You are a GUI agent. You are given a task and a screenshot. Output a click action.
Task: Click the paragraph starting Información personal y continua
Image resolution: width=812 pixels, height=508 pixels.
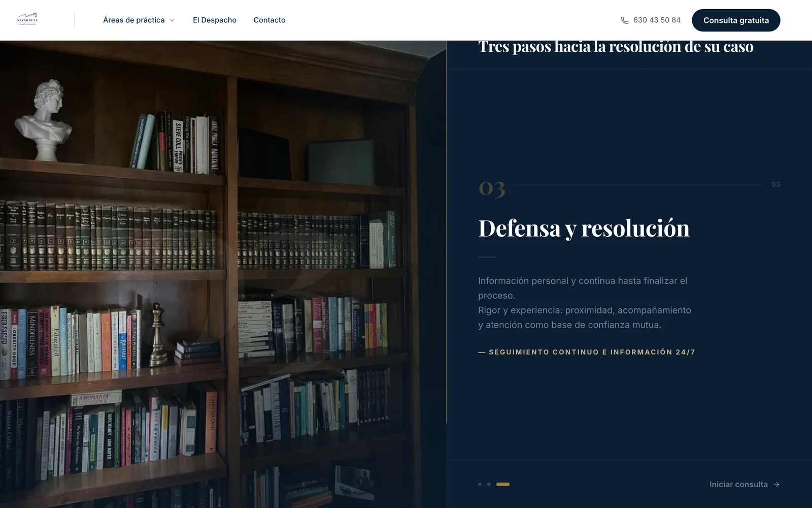[585, 303]
